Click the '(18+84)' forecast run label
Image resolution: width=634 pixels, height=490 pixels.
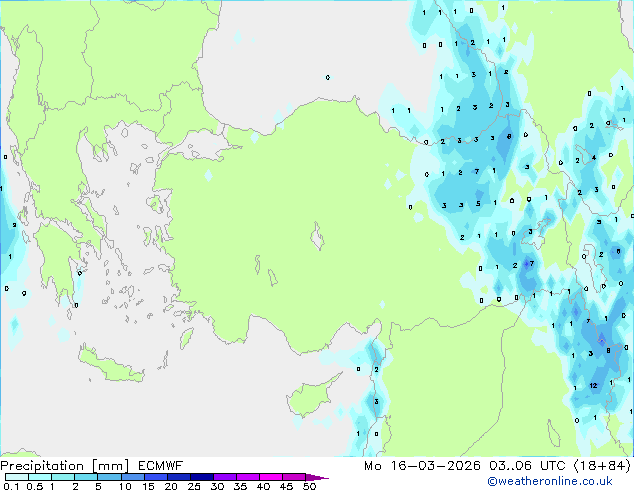pos(602,466)
